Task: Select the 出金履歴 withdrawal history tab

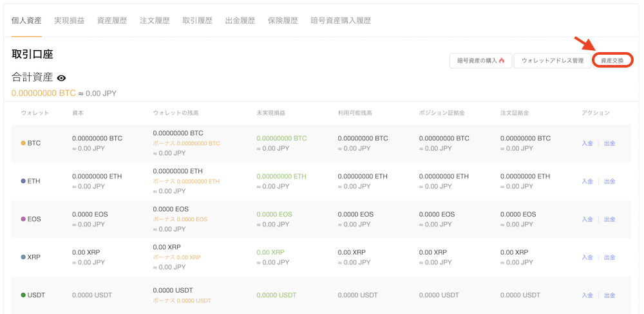Action: [240, 21]
